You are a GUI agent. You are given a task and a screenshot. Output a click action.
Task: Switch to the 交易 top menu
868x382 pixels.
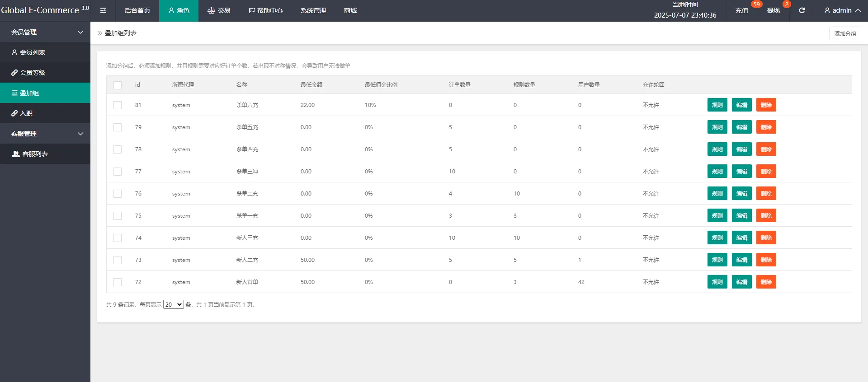pyautogui.click(x=219, y=10)
